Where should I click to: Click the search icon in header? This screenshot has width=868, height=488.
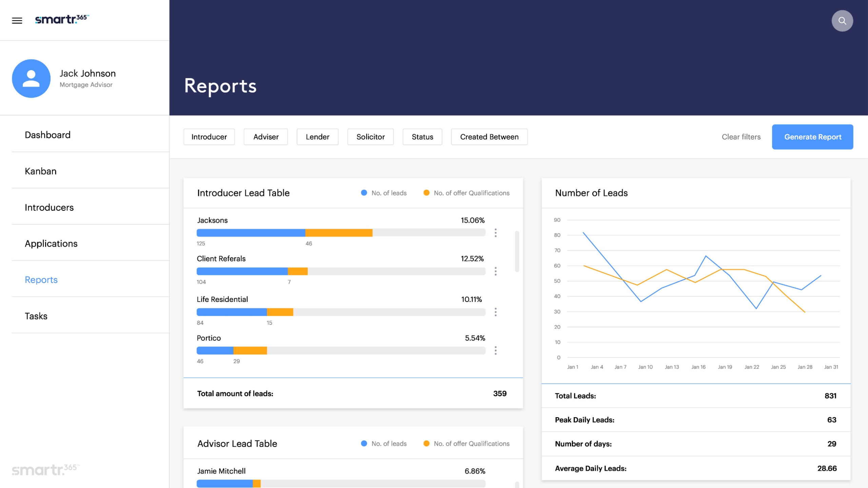[x=842, y=21]
